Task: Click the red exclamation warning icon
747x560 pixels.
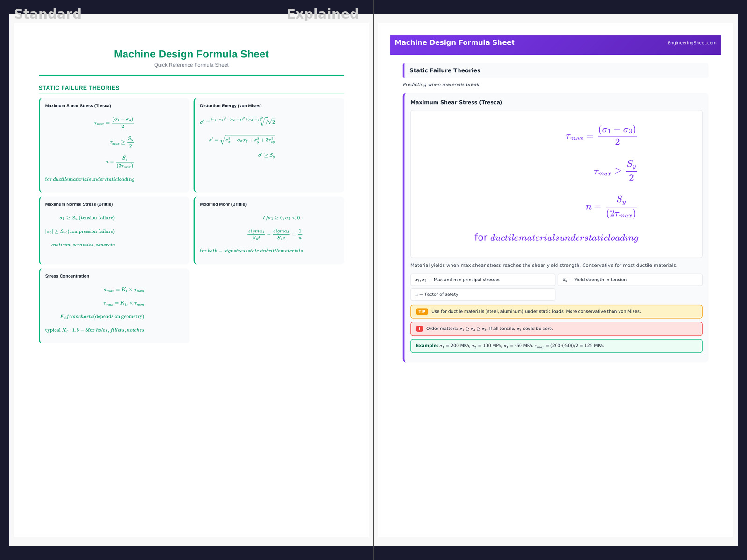Action: pos(419,329)
